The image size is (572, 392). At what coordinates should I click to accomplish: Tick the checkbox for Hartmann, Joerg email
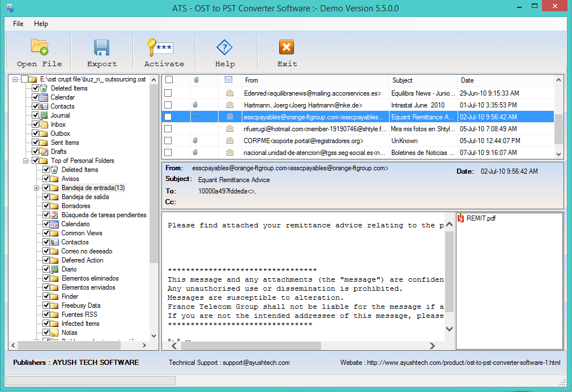(x=168, y=105)
